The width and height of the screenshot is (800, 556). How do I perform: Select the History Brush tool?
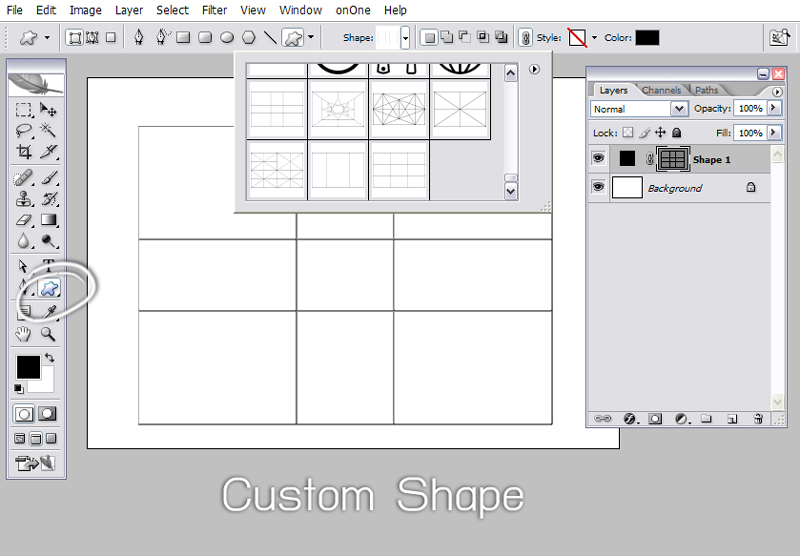click(x=48, y=199)
